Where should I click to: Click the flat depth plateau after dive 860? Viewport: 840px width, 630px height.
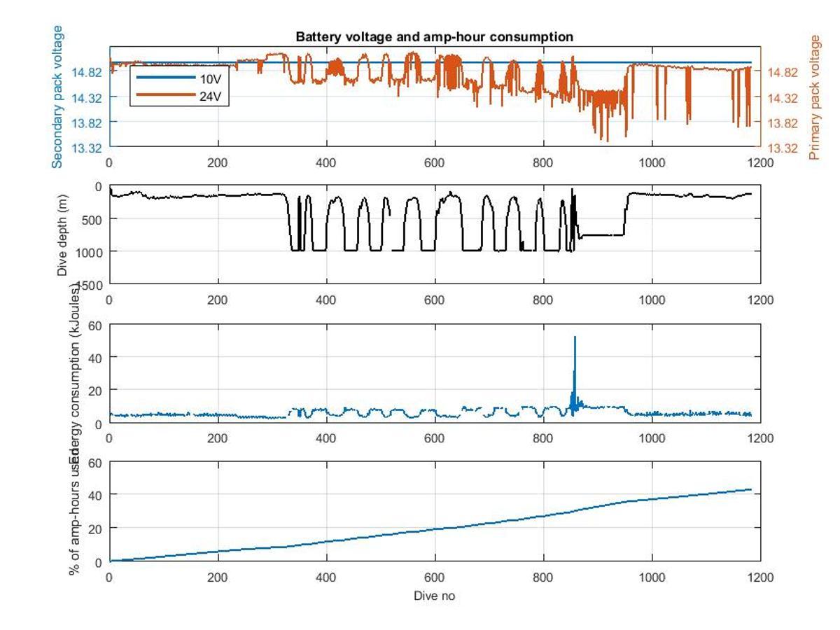click(x=602, y=235)
